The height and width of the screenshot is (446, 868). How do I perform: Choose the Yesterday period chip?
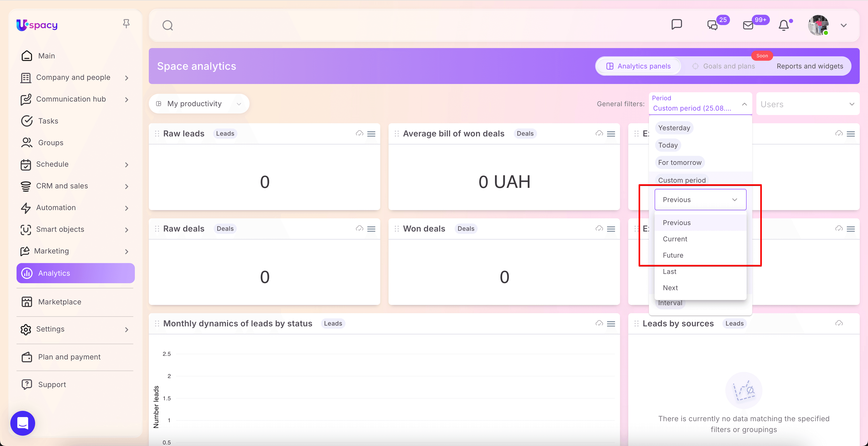674,128
